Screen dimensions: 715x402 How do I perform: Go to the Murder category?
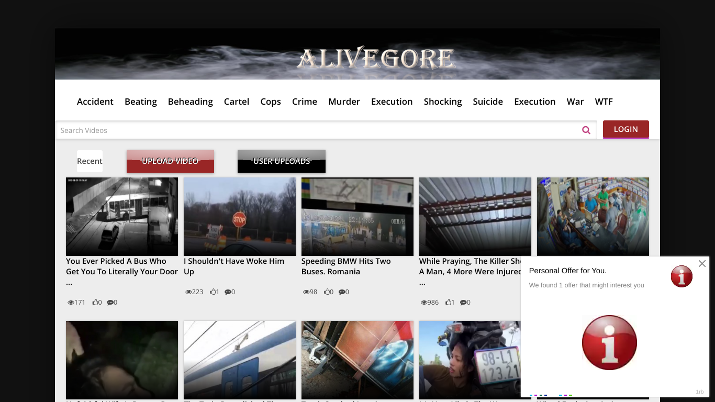344,102
